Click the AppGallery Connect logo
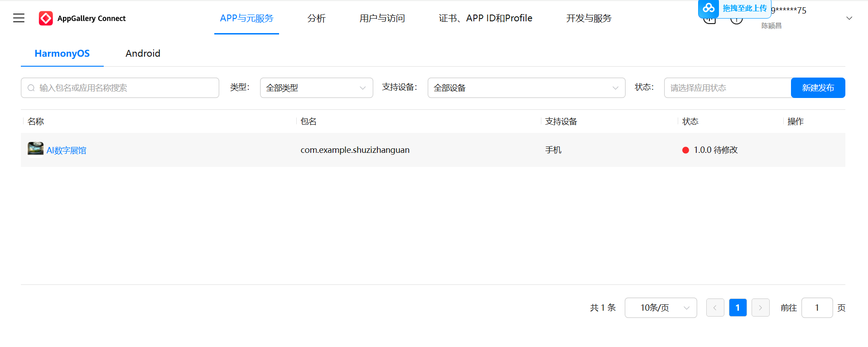 (x=46, y=18)
